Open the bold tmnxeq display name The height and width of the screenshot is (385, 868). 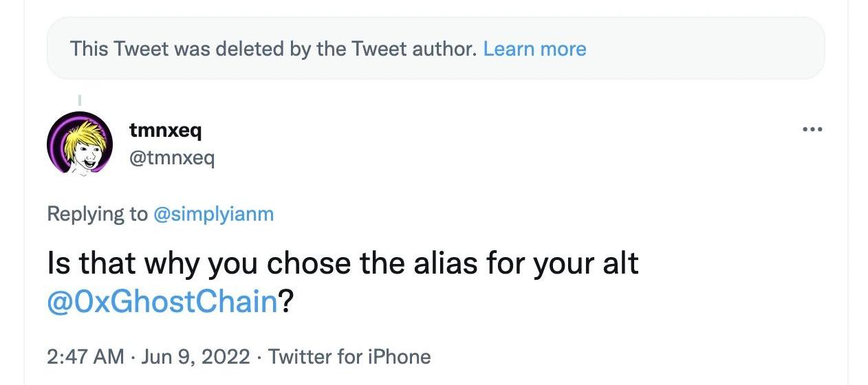coord(165,129)
